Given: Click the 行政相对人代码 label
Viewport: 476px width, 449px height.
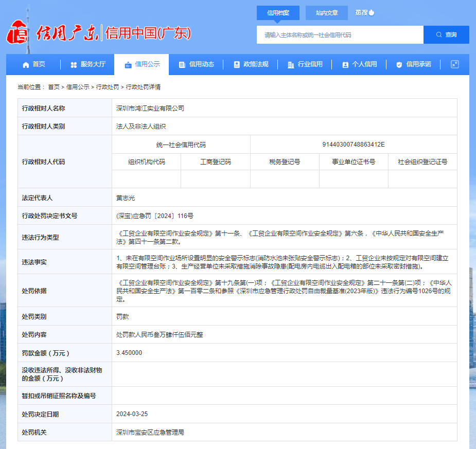Looking at the screenshot, I should [43, 162].
